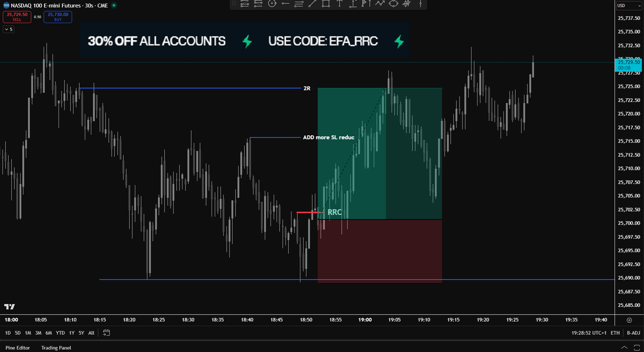Select the Long Position drawing tool
Viewport: 644px width, 352px height.
point(245,4)
